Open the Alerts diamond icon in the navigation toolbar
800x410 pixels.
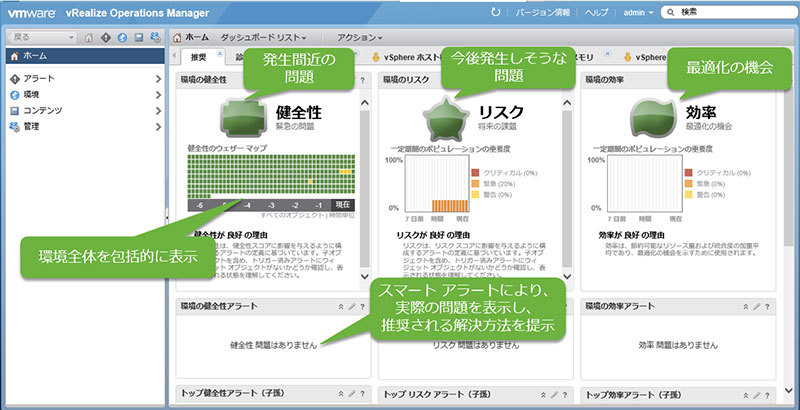(106, 37)
